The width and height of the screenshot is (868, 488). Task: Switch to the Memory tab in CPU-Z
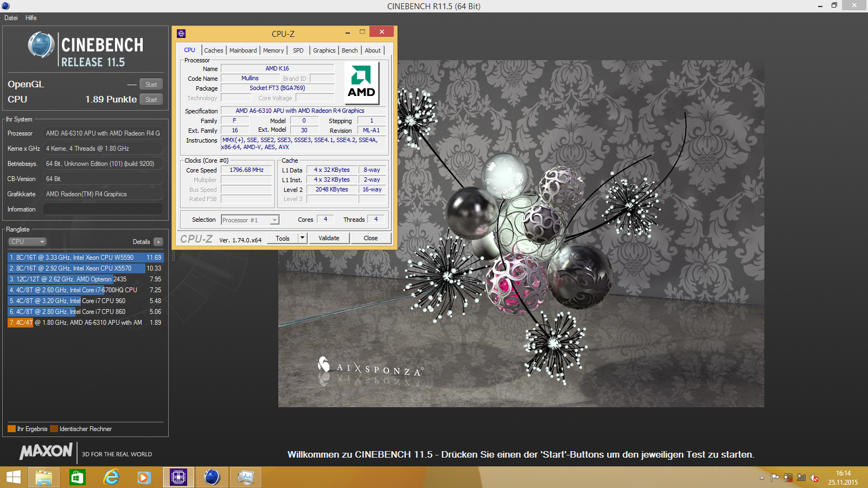coord(273,50)
